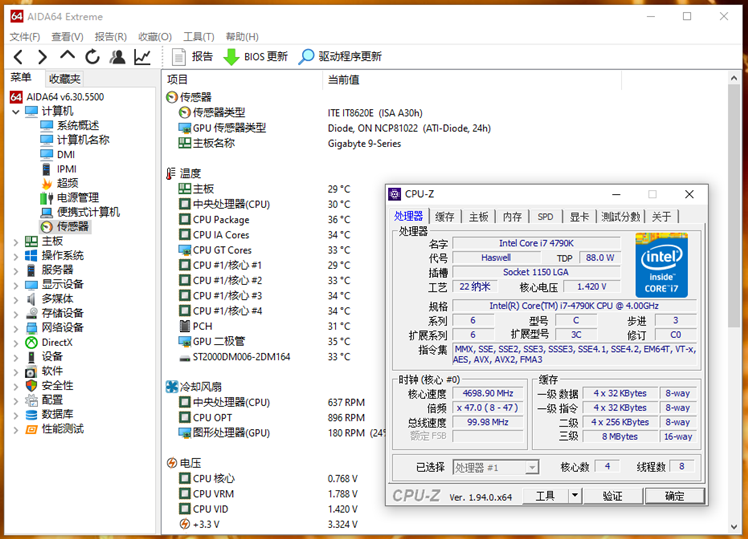
Task: Expand the 主板 tree node
Action: (x=16, y=242)
